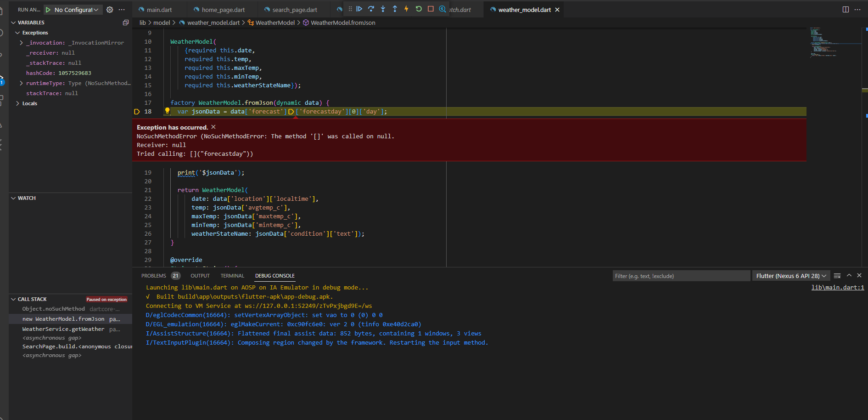Expand the _invocation variable

(21, 43)
